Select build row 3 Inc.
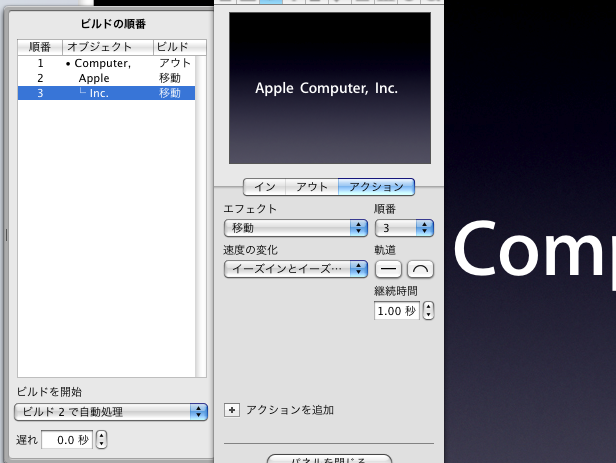 click(x=106, y=93)
